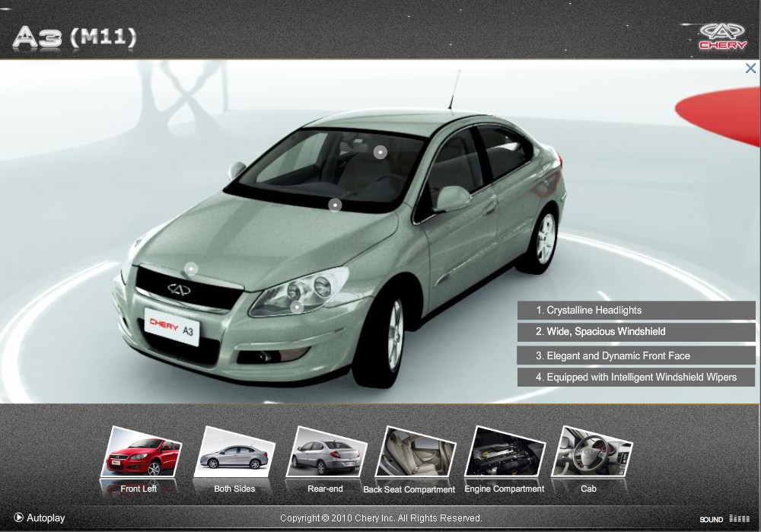
Task: Click the copyright 2010 Chery Inc. text
Action: click(381, 518)
